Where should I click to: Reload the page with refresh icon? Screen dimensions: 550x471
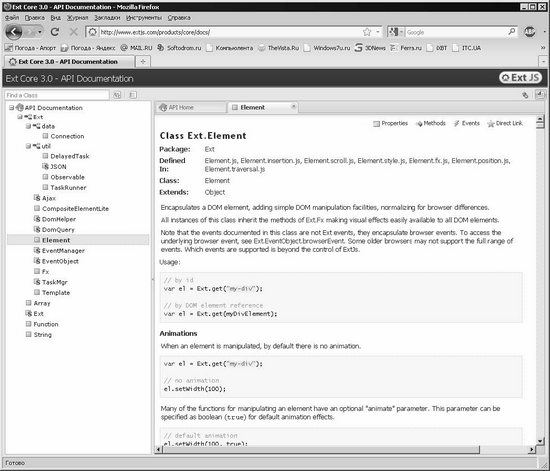(55, 32)
